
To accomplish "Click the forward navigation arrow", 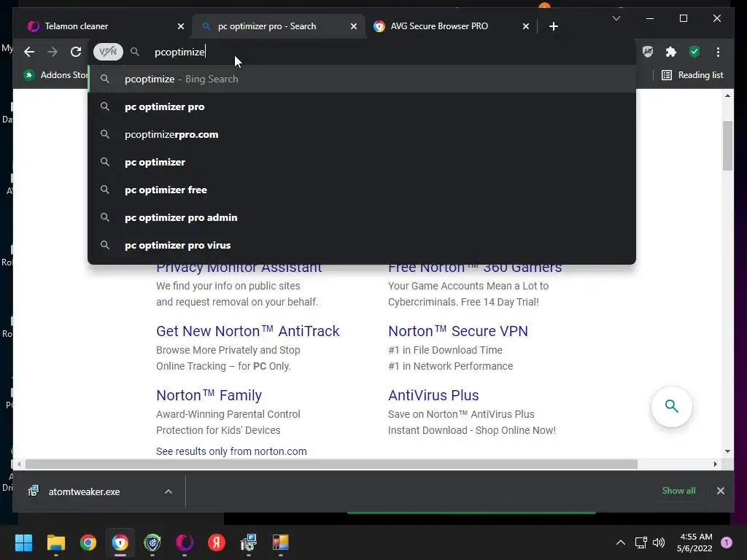I will pyautogui.click(x=53, y=52).
